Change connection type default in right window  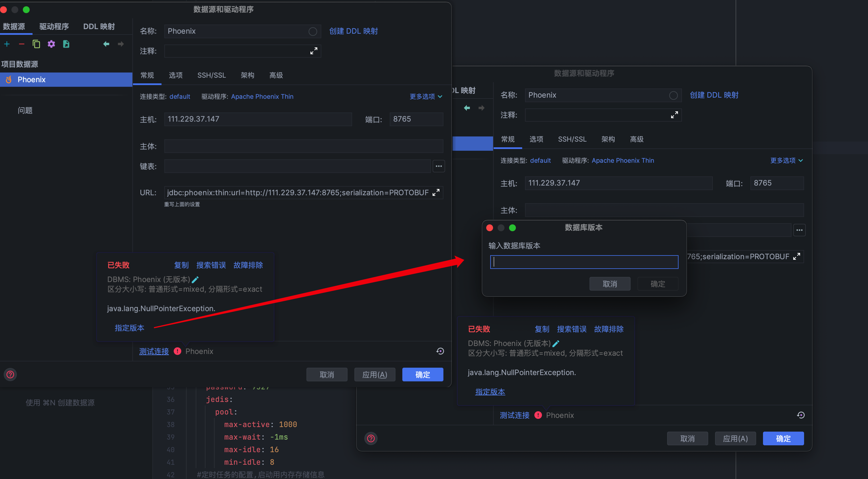coord(540,160)
